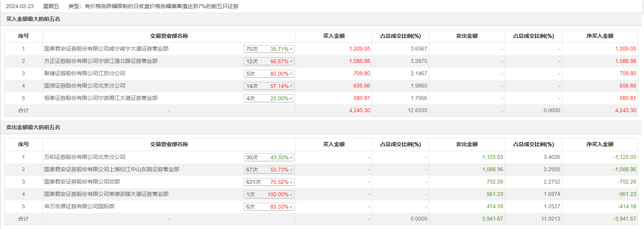Click arrow beside 5次 80.00%
Image resolution: width=644 pixels, height=229 pixels.
(291, 74)
